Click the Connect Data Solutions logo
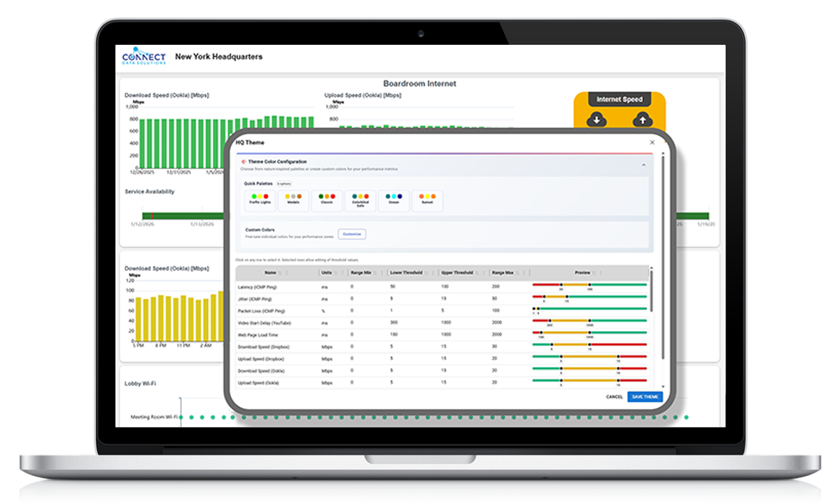Screen dimensions: 840x504 pos(143,57)
